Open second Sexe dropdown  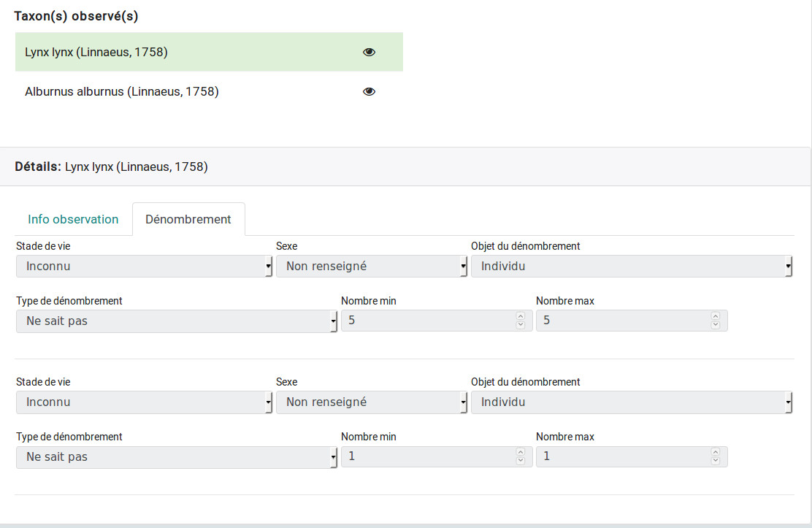point(371,402)
